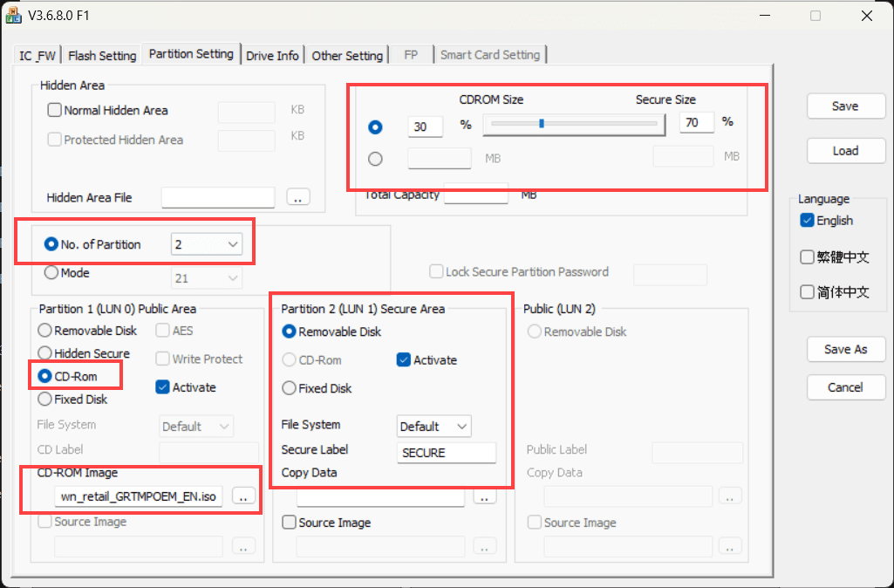Enable the Normal Hidden Area checkbox
This screenshot has width=894, height=588.
pyautogui.click(x=54, y=110)
